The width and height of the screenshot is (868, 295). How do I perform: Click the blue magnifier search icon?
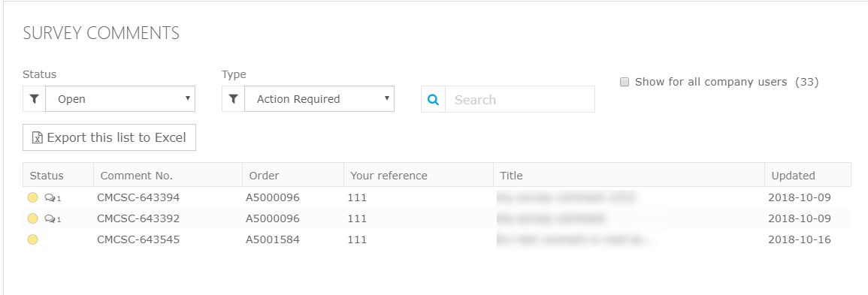pyautogui.click(x=434, y=99)
